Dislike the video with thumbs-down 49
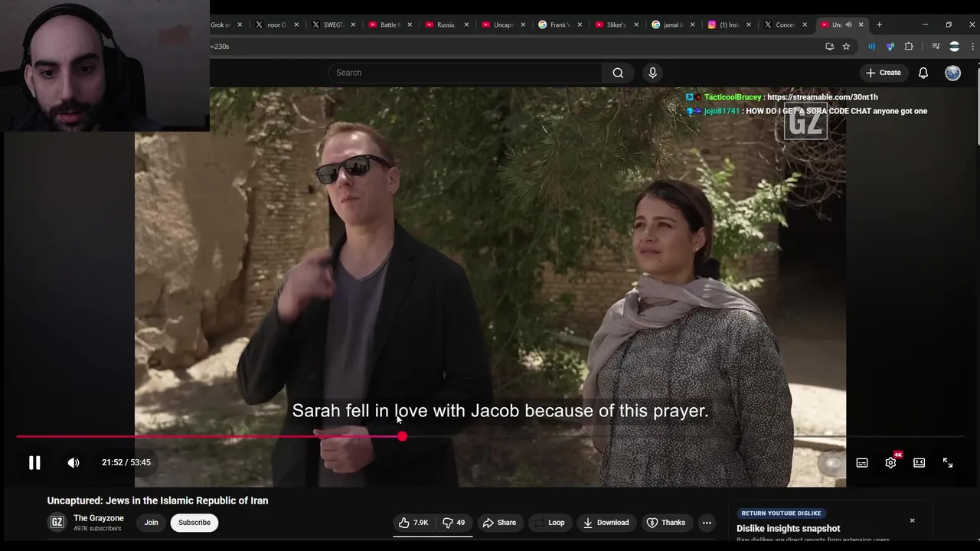980x551 pixels. tap(453, 523)
